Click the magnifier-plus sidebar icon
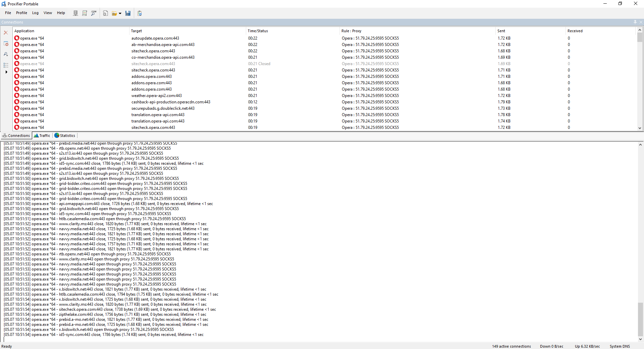Image resolution: width=644 pixels, height=349 pixels. tap(6, 54)
